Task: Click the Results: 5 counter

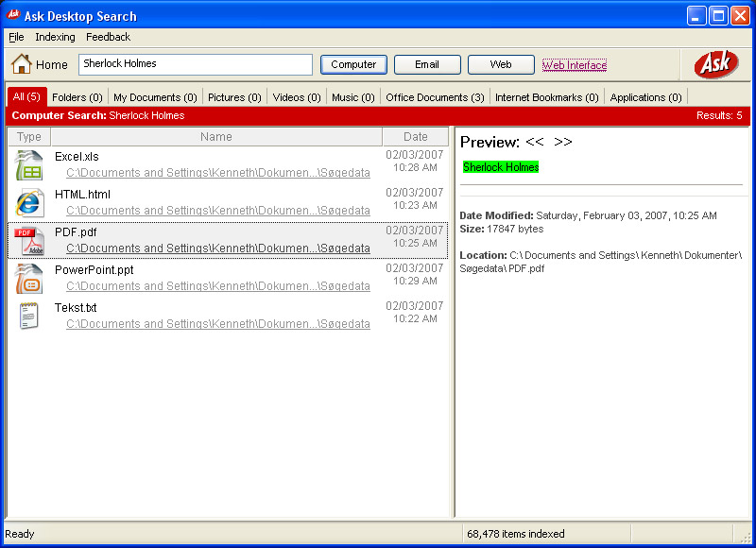Action: click(x=719, y=115)
